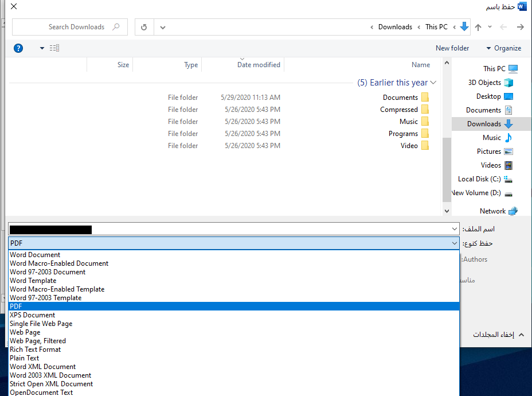This screenshot has height=396, width=532.
Task: Click the Word Macro-Enabled Template option
Action: [234, 289]
